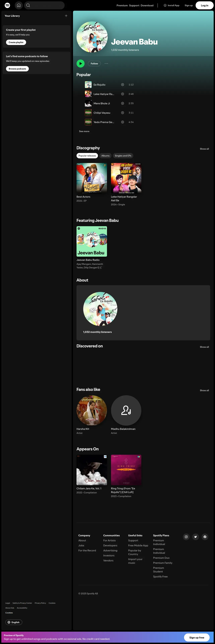Select Ee Rojullo track thumbnail
This screenshot has width=215, height=644.
click(88, 85)
